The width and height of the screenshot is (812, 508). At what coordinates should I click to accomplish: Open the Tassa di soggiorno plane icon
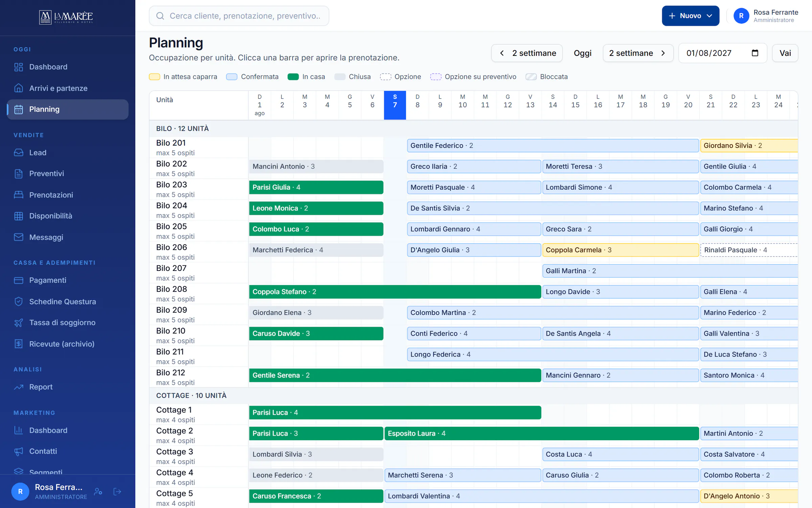pyautogui.click(x=19, y=322)
